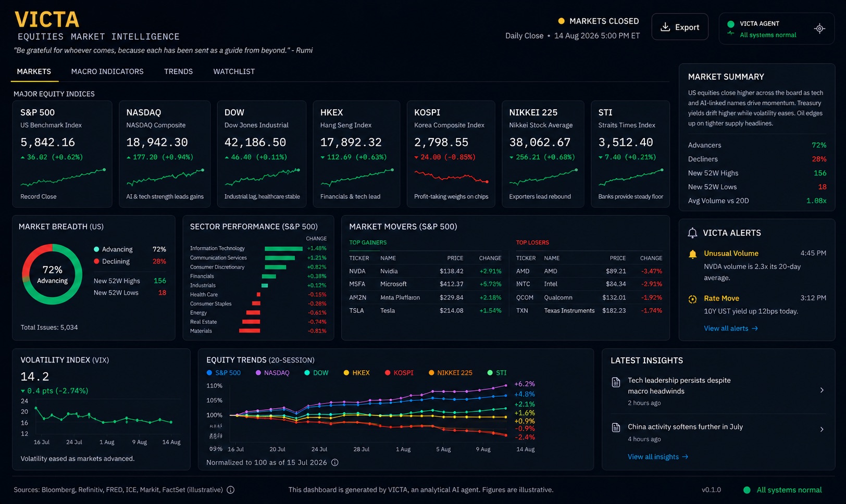846x504 pixels.
Task: Switch to the Trends tab
Action: tap(178, 71)
